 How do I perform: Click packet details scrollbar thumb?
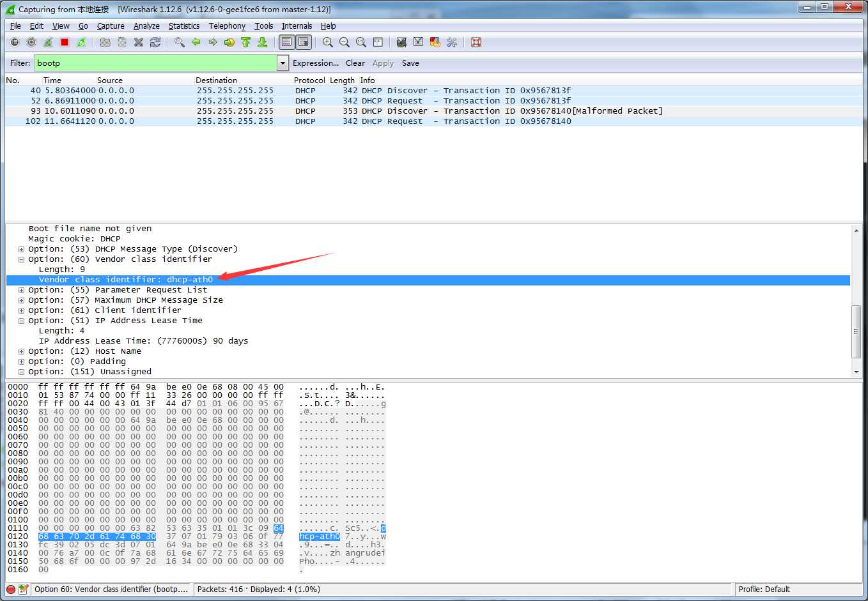point(856,331)
